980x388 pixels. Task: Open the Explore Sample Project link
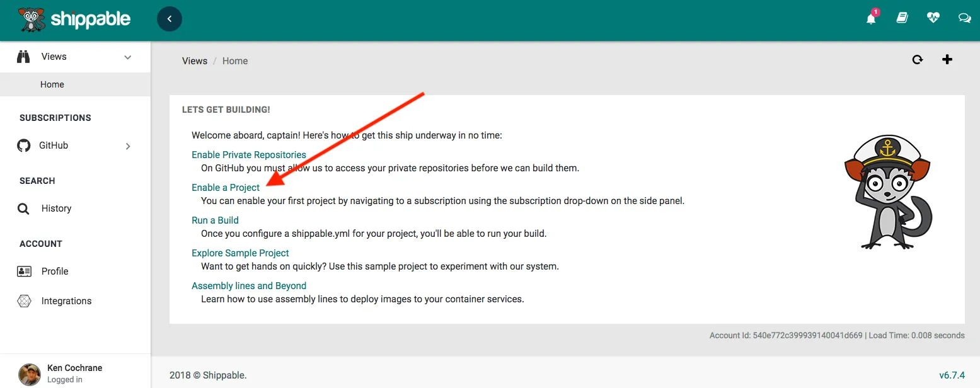pyautogui.click(x=240, y=253)
